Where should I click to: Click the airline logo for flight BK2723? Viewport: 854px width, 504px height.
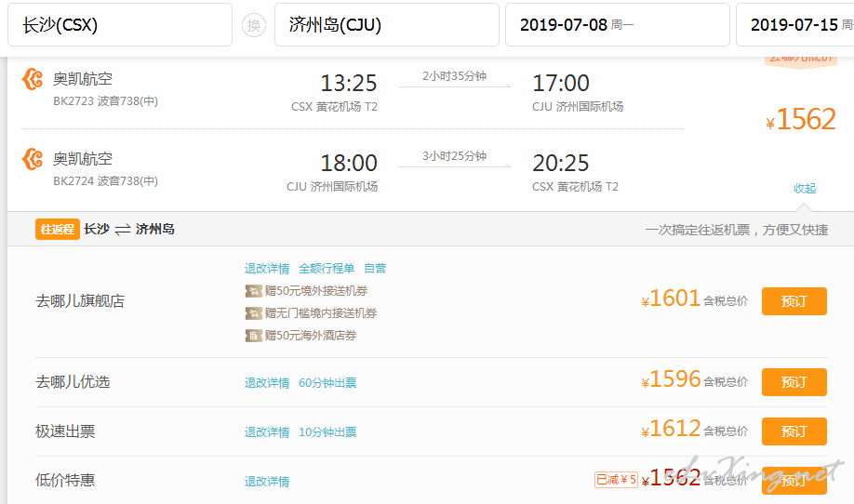coord(33,79)
